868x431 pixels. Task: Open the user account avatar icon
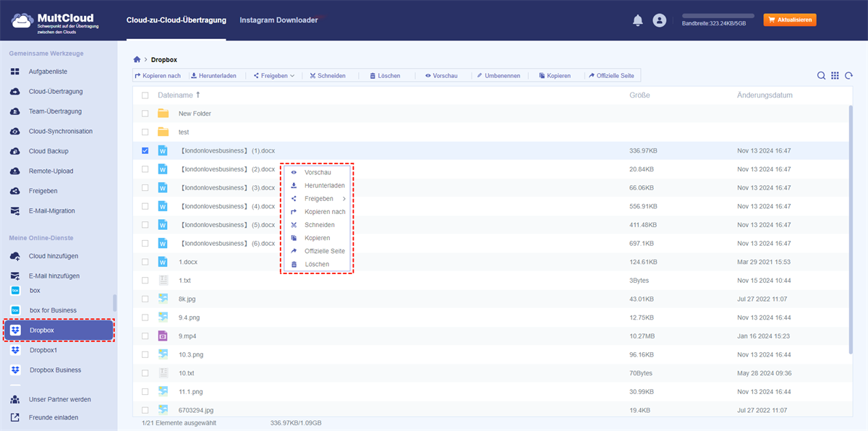[x=659, y=20]
